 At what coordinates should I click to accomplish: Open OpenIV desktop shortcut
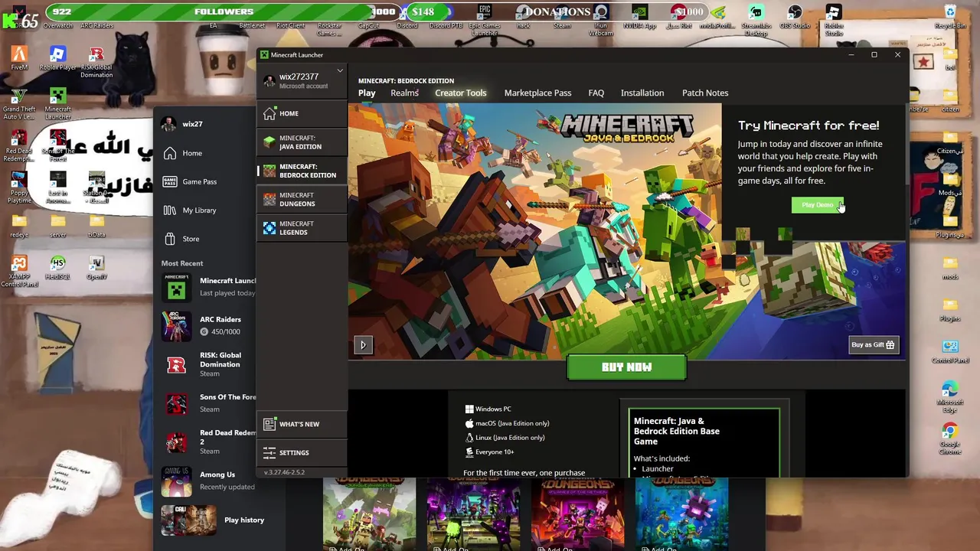[x=96, y=268]
